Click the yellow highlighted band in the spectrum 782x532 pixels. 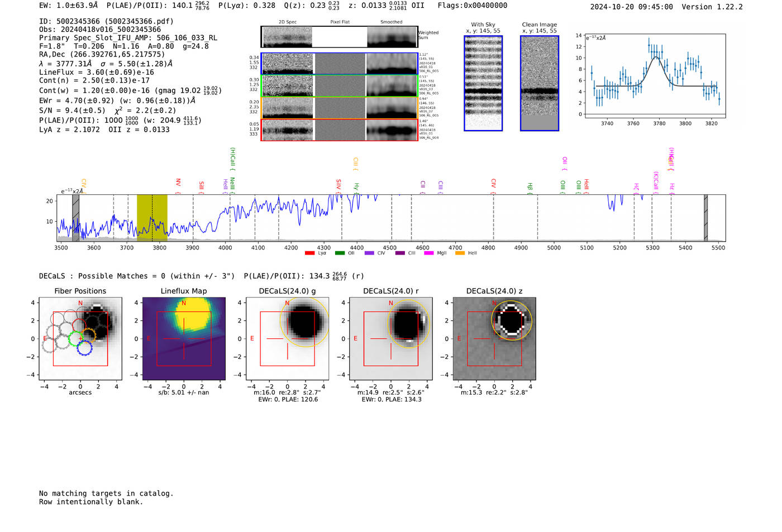tap(152, 218)
